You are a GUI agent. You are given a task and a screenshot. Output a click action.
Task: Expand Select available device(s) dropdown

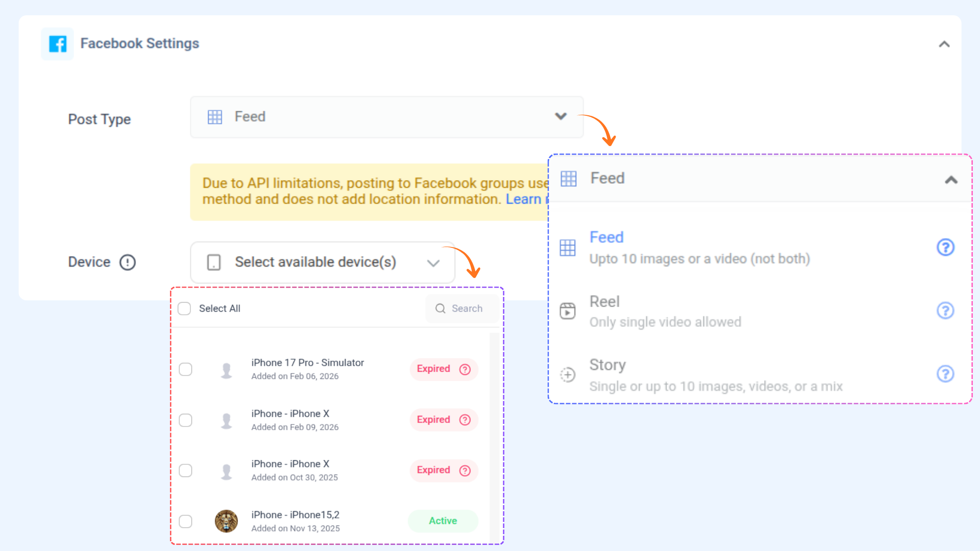tap(323, 262)
